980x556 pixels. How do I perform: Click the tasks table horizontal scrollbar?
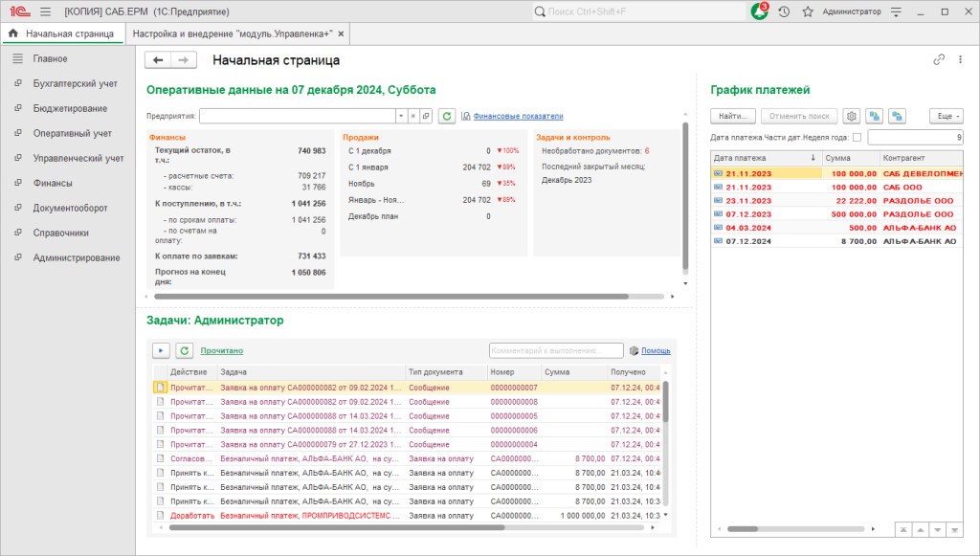click(x=337, y=528)
